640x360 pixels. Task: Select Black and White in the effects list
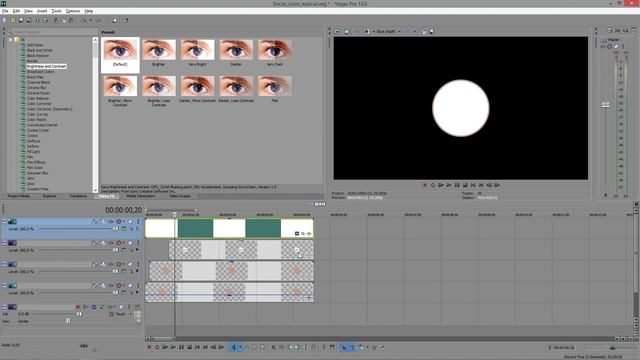[x=40, y=50]
